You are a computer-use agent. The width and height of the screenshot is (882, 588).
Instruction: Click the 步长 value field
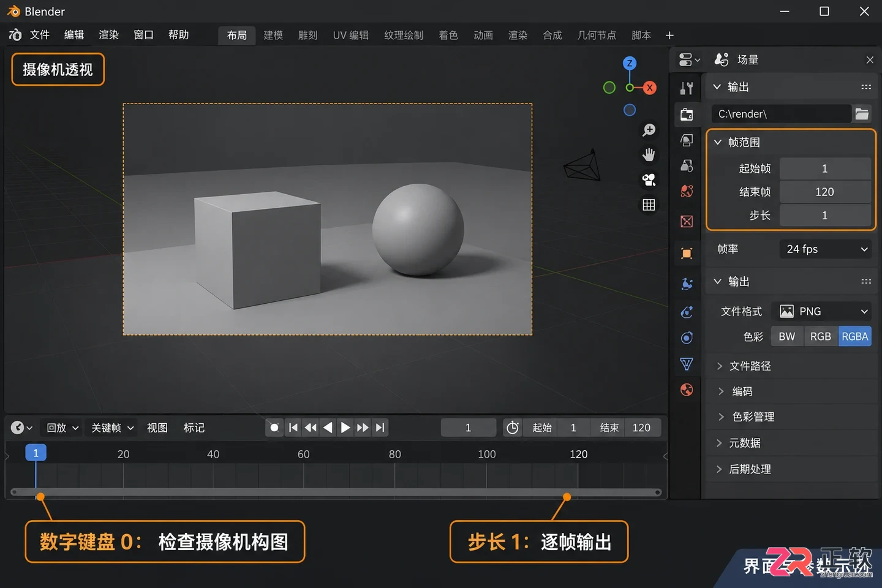[x=825, y=216]
